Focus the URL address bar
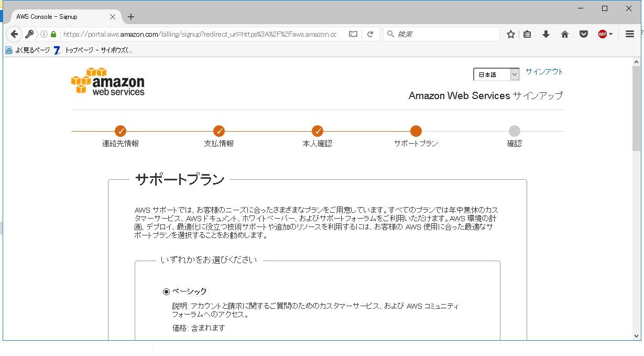Screen dimensions: 644x356 tap(199, 34)
